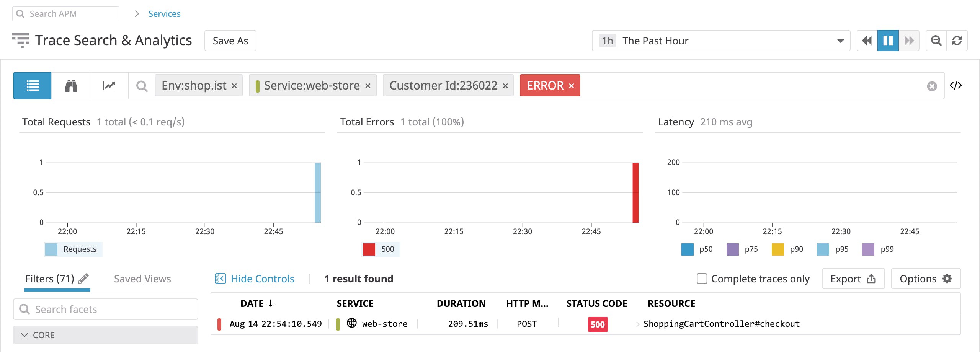Open the query syntax code editor icon
The height and width of the screenshot is (352, 980).
956,85
